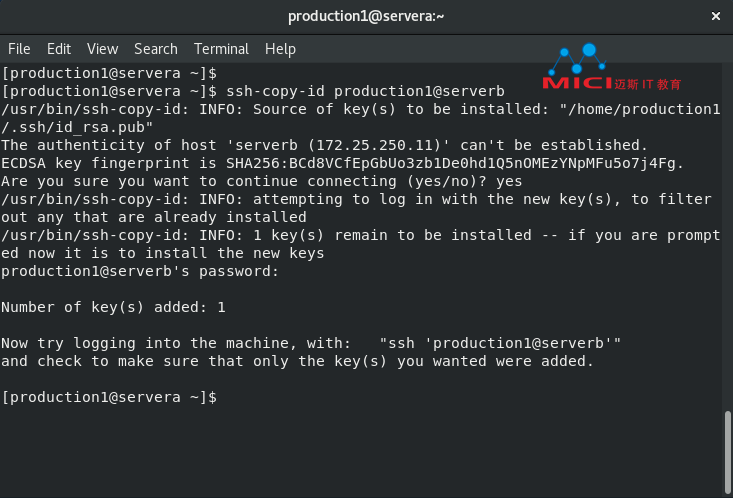Click the IP address 172.25.250.11
This screenshot has width=733, height=498.
tap(375, 145)
